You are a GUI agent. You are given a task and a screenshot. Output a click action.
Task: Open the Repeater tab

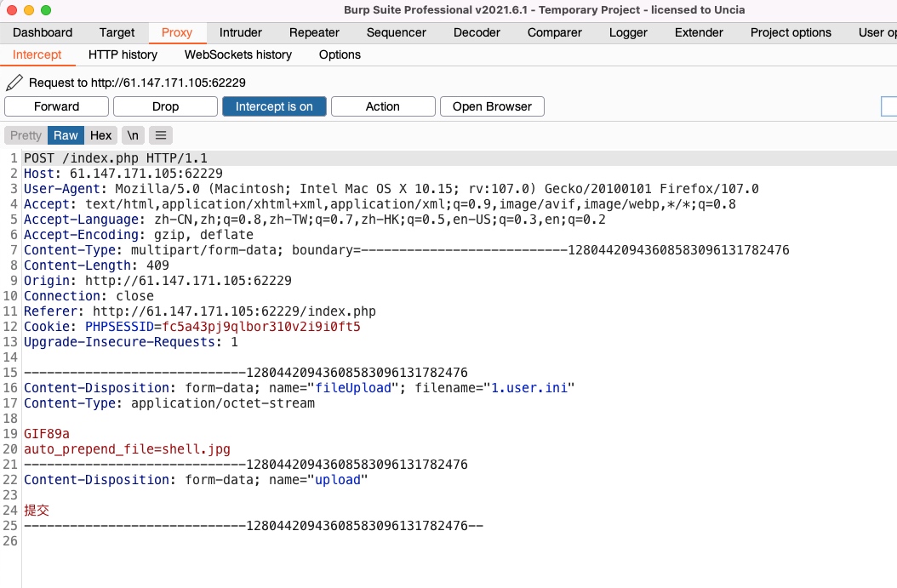click(314, 32)
